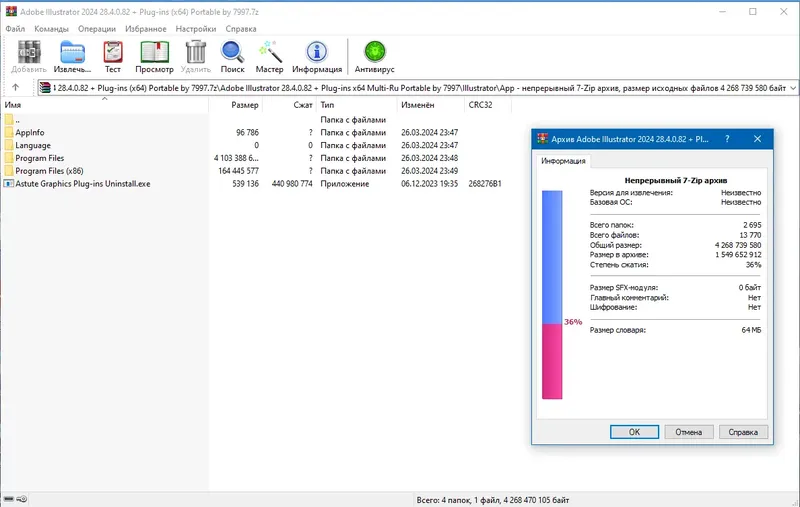The image size is (800, 507).
Task: Close the archive information dialog
Action: pos(757,139)
